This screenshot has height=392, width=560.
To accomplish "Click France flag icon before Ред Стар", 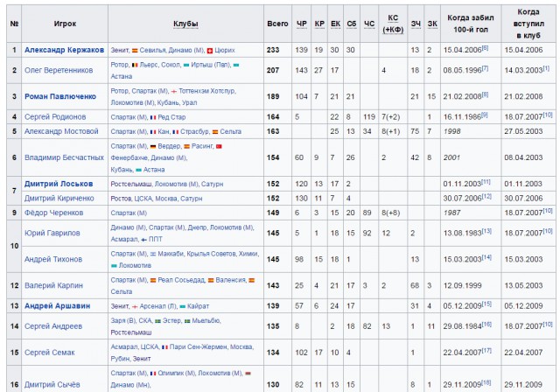I will (153, 117).
